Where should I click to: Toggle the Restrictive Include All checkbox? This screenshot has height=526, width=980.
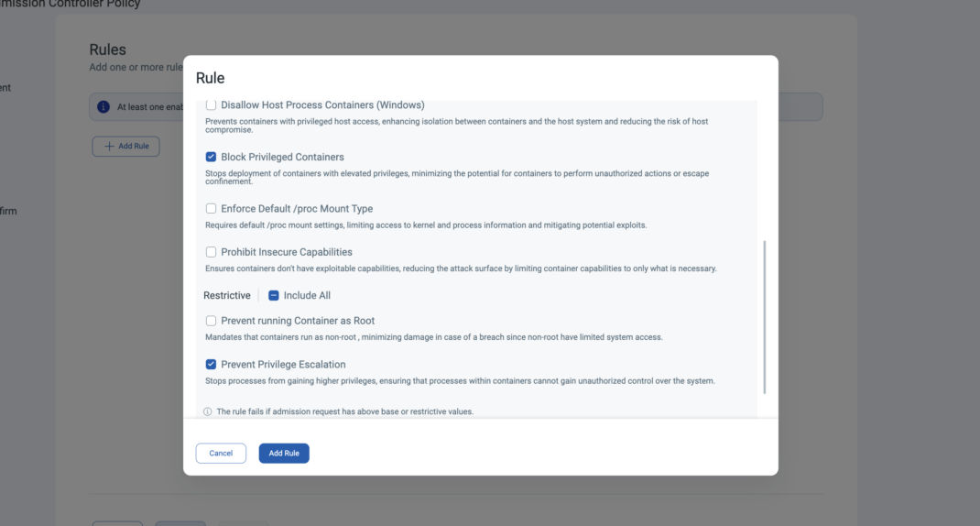click(x=274, y=295)
